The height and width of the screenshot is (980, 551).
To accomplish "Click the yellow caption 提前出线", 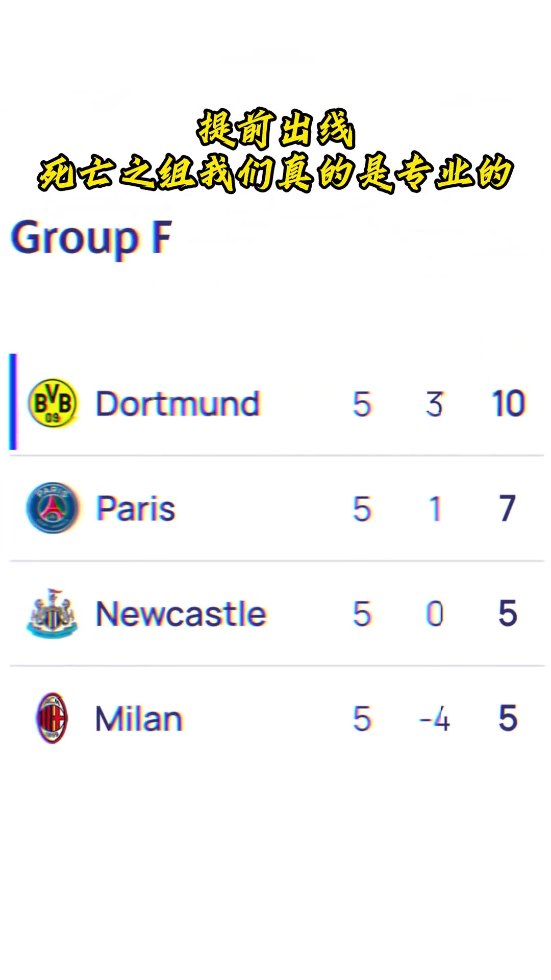I will pos(275,129).
